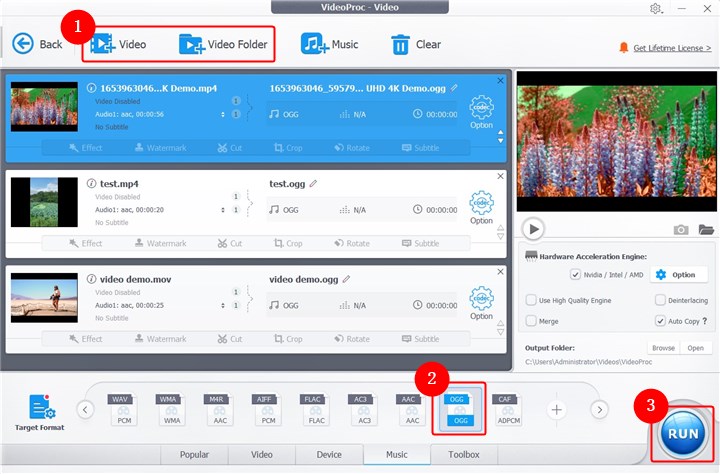Enable Deinterlacing checkbox

[660, 300]
